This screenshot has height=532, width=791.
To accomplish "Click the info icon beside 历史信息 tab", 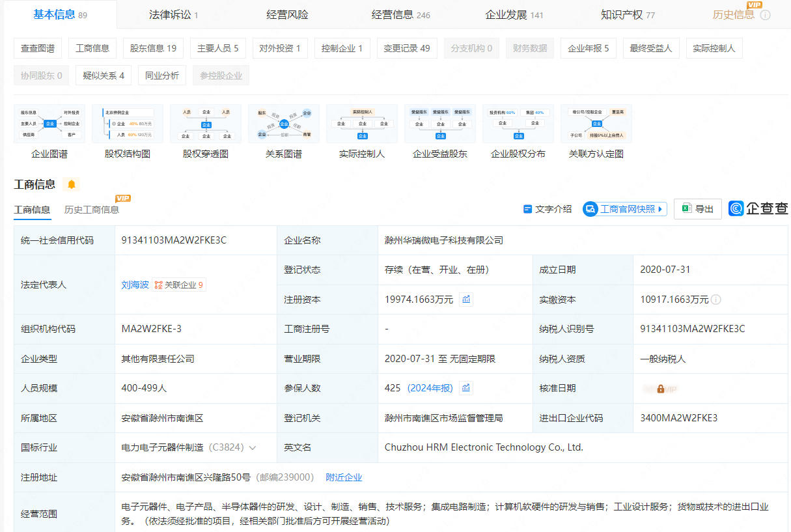I will 766,15.
